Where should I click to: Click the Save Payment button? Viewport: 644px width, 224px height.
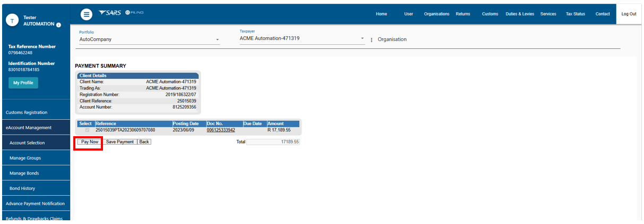point(119,142)
